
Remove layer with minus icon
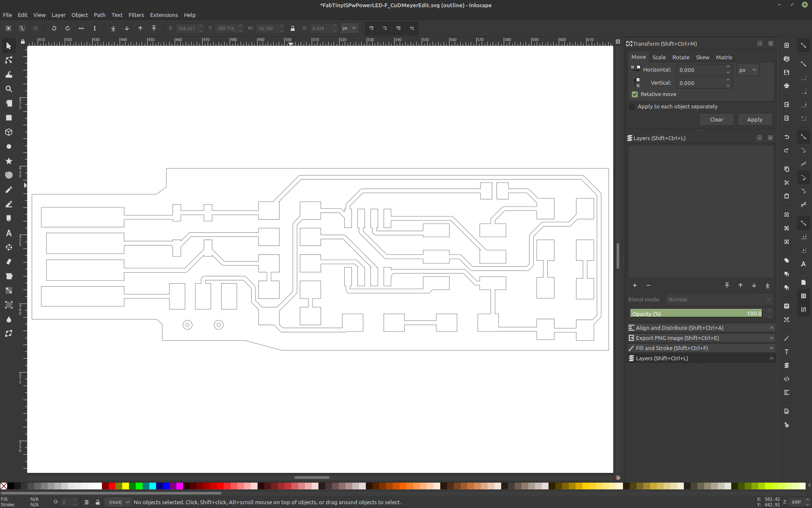tap(648, 285)
